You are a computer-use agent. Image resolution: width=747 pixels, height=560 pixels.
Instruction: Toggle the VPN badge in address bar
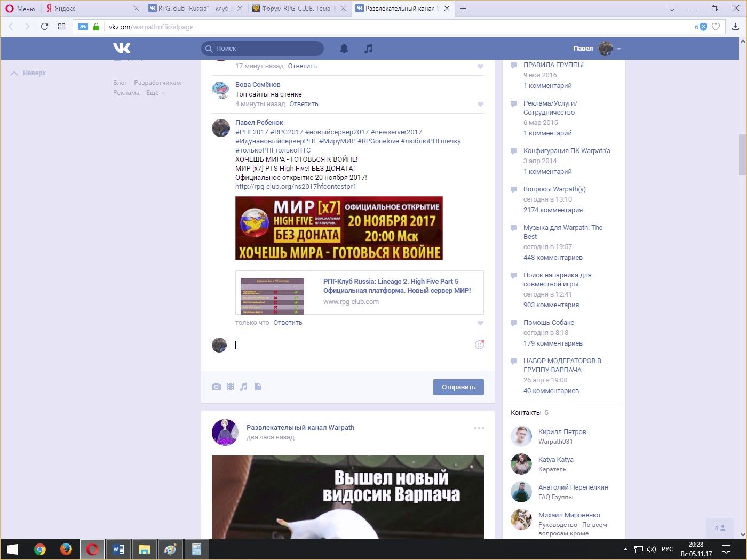click(x=83, y=27)
